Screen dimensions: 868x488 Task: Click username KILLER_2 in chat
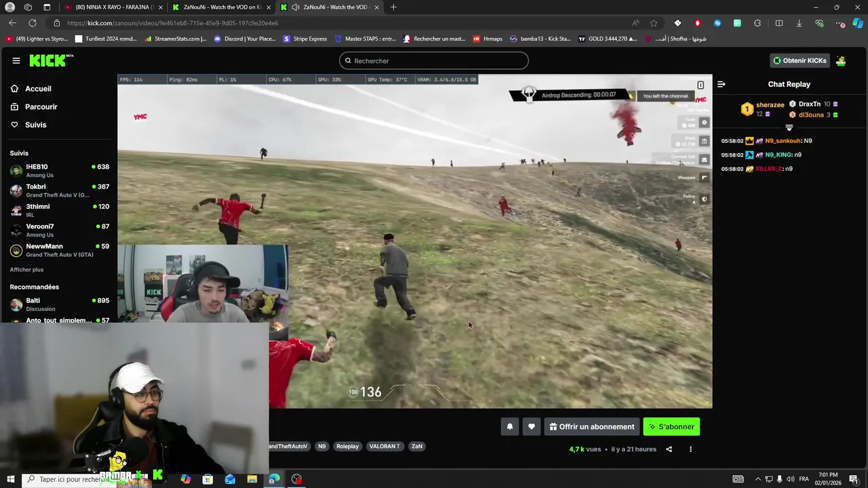click(769, 169)
